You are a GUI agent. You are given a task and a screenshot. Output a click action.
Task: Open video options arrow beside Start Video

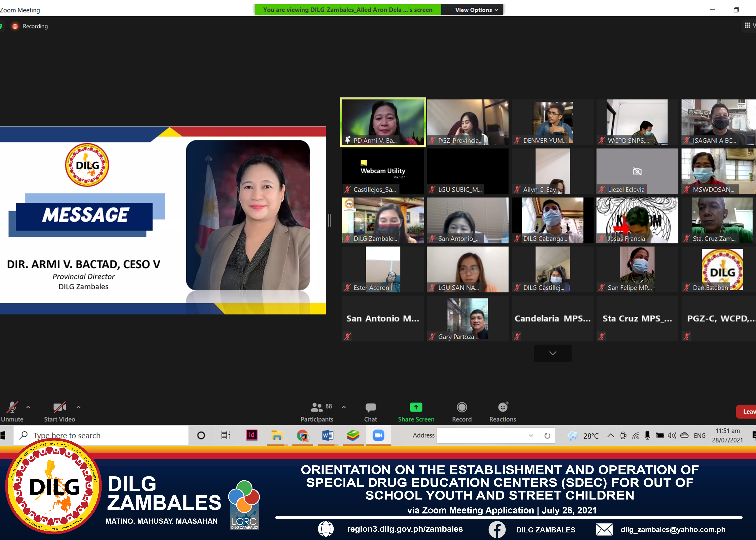tap(78, 407)
